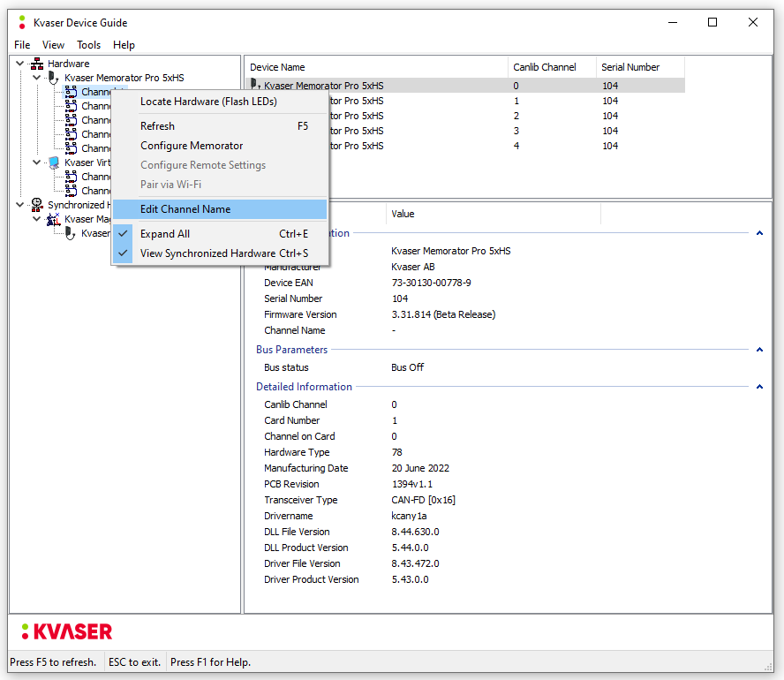Click the Bus status value Bus Off
784x680 pixels.
point(408,367)
